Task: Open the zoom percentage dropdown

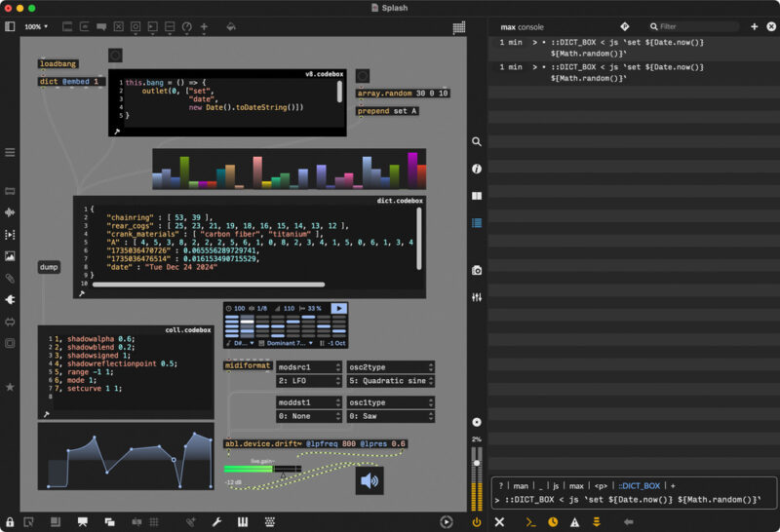Action: pos(36,27)
